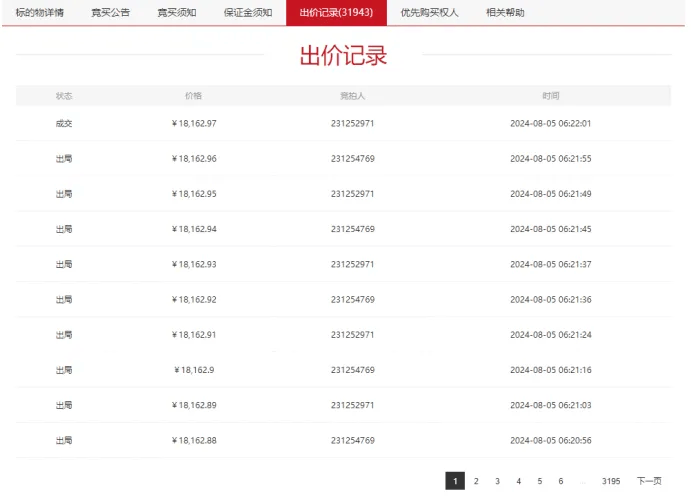Open the 优先购买权人 tab
692x498 pixels.
tap(429, 13)
